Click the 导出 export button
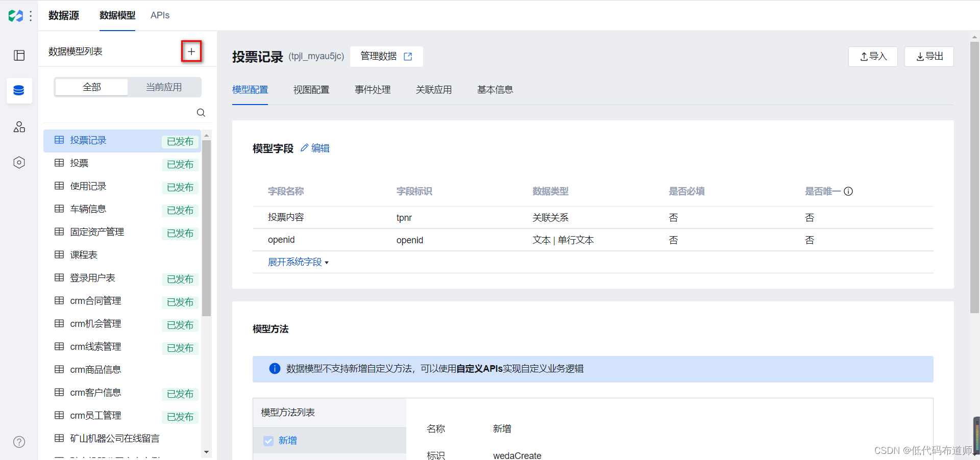This screenshot has width=980, height=460. [929, 56]
